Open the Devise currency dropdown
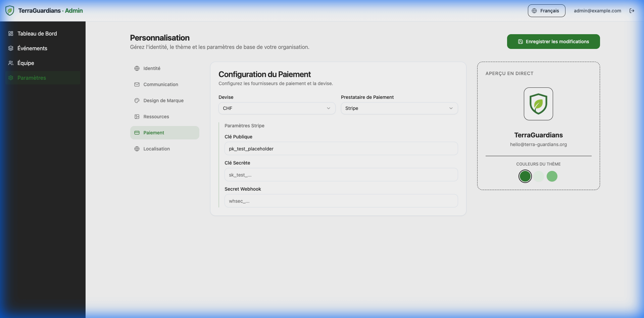Screen dimensions: 644x318 click(277, 108)
